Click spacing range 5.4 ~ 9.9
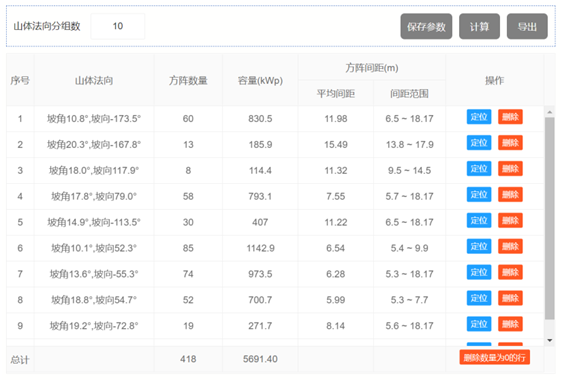 pos(409,248)
